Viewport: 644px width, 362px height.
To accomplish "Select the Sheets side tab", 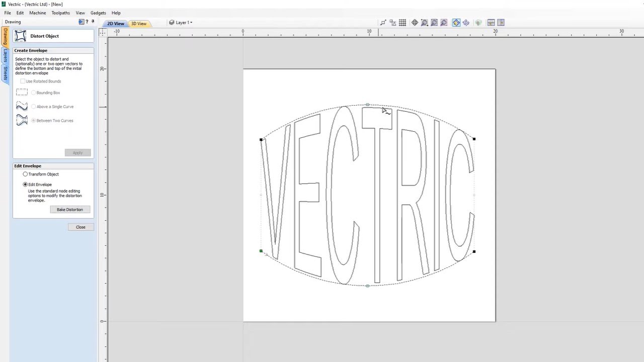I will (x=5, y=74).
